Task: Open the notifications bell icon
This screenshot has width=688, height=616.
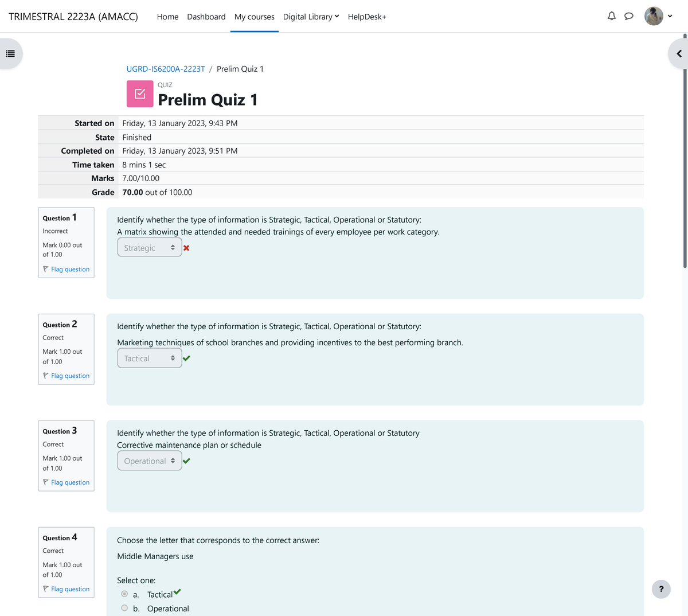Action: coord(612,16)
